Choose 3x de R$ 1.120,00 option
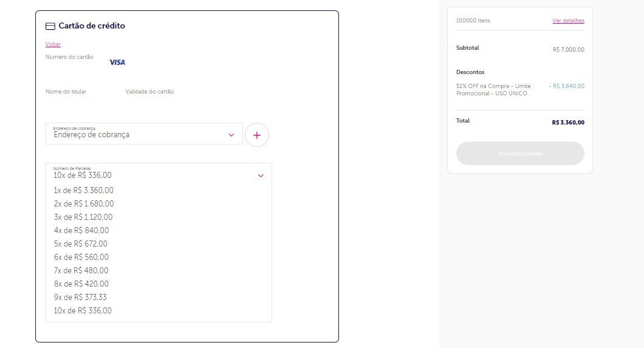Screen dimensions: 644x348 [159, 217]
